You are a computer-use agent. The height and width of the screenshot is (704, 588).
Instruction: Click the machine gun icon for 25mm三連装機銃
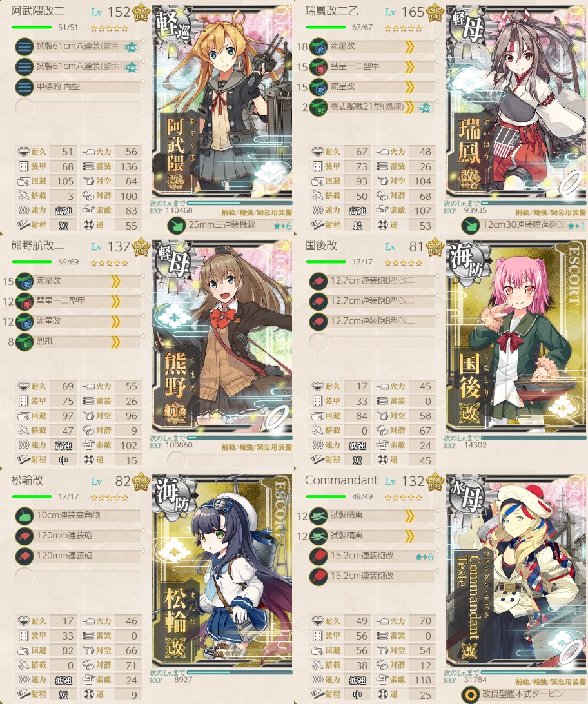pos(177,226)
